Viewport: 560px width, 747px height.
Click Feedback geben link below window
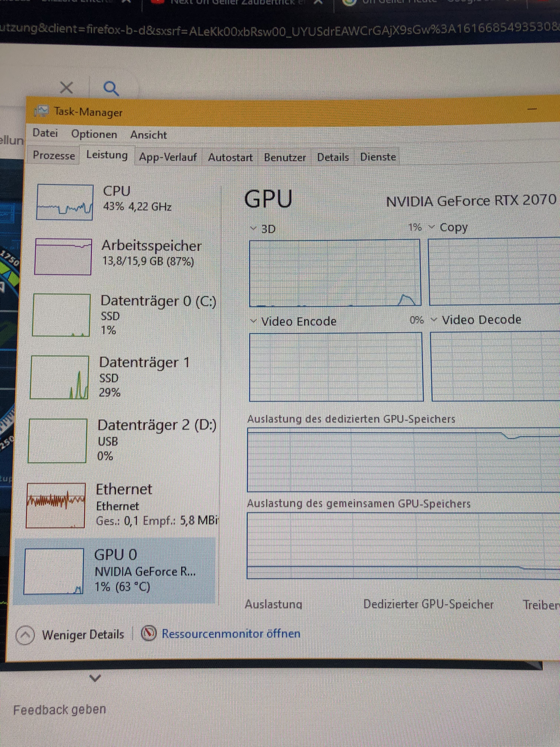coord(59,710)
